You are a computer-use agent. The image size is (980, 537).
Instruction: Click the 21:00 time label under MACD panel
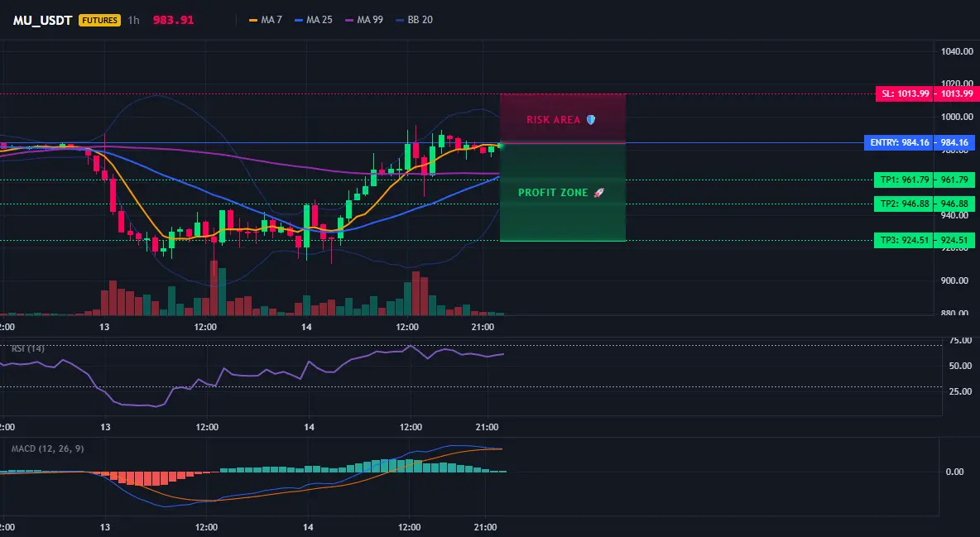point(486,527)
